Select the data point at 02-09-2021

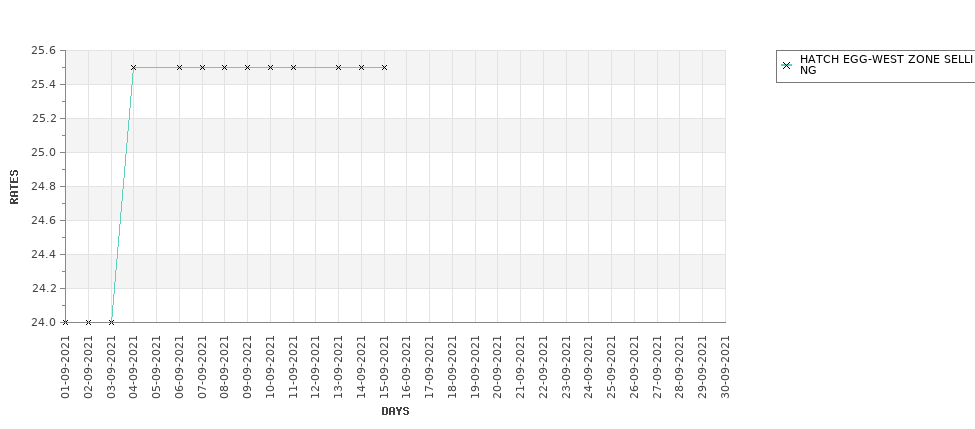pyautogui.click(x=88, y=322)
